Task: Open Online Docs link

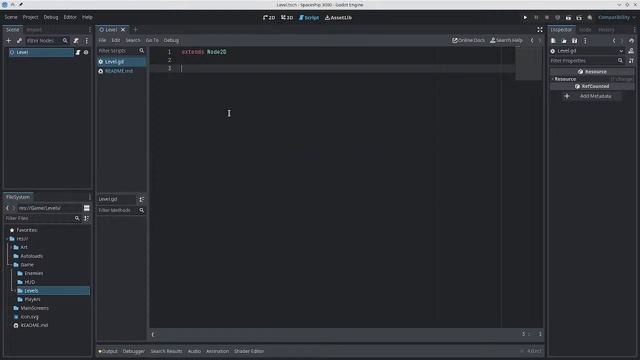Action: coord(468,40)
